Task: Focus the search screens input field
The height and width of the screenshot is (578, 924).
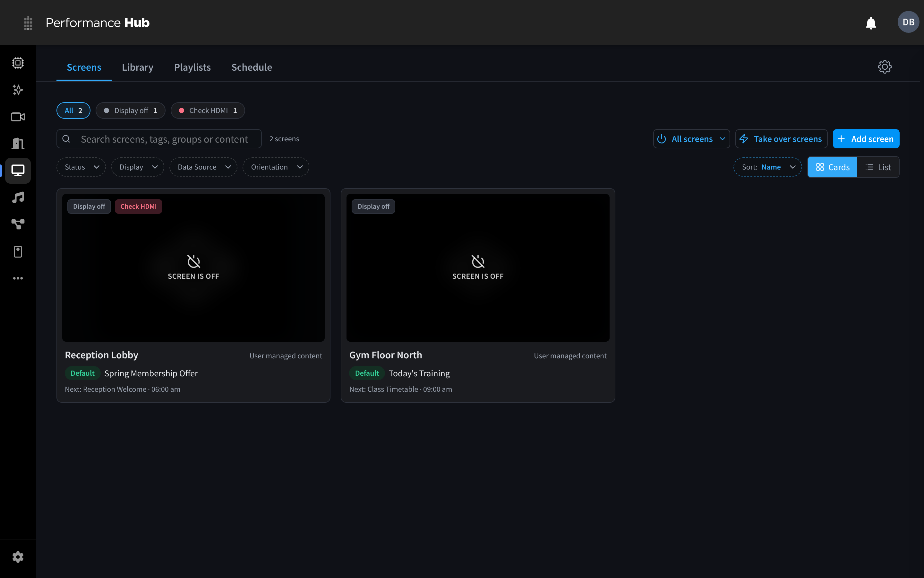Action: click(159, 139)
